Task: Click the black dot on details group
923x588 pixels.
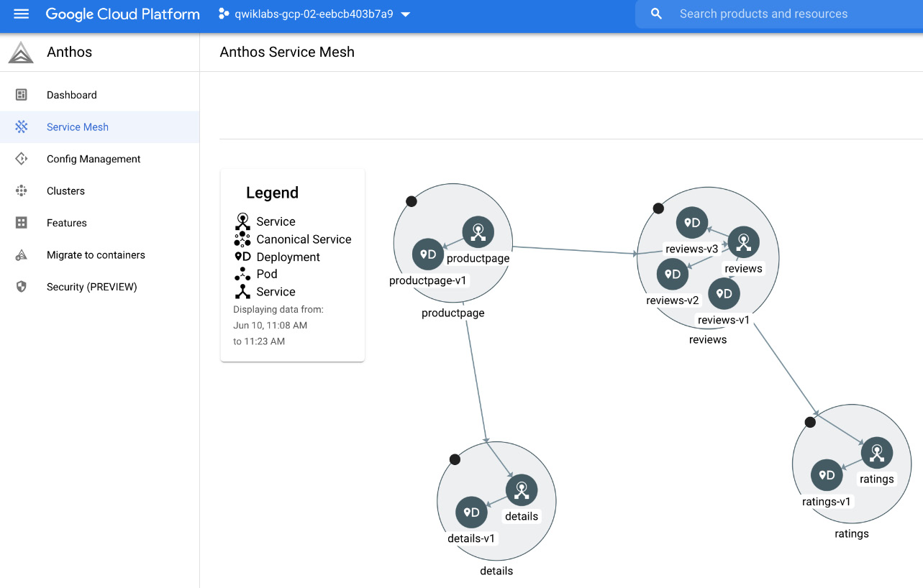Action: pos(455,459)
